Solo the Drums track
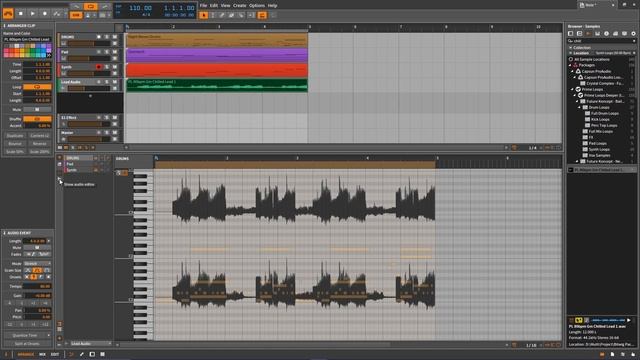Screen dimensions: 640x360 point(107,37)
